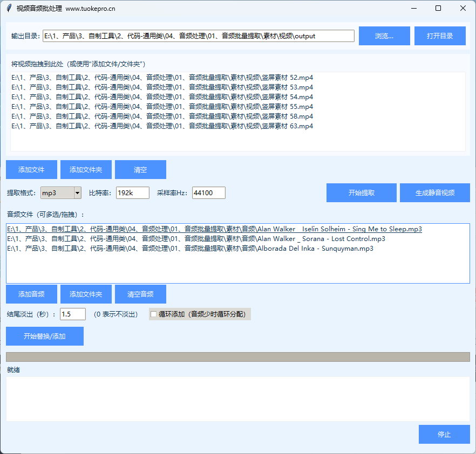Click 添加文件 to add video files
The image size is (476, 454).
click(31, 169)
